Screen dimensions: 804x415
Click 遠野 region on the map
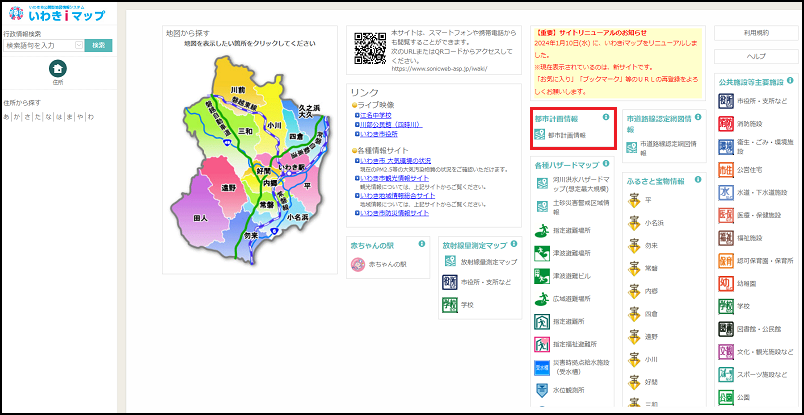[228, 188]
